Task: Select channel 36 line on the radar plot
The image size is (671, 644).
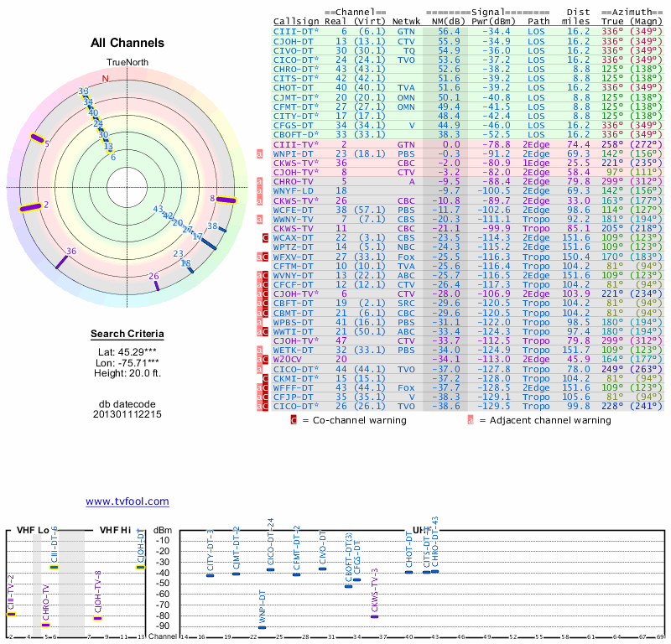Action: click(61, 262)
